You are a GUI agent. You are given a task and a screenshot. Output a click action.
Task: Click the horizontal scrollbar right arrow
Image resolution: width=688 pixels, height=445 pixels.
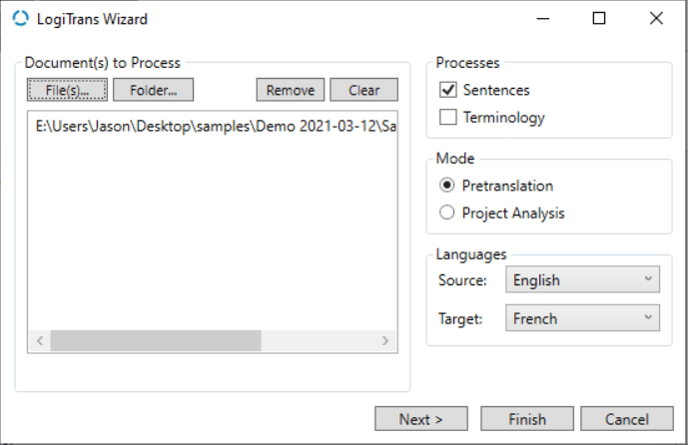point(385,341)
